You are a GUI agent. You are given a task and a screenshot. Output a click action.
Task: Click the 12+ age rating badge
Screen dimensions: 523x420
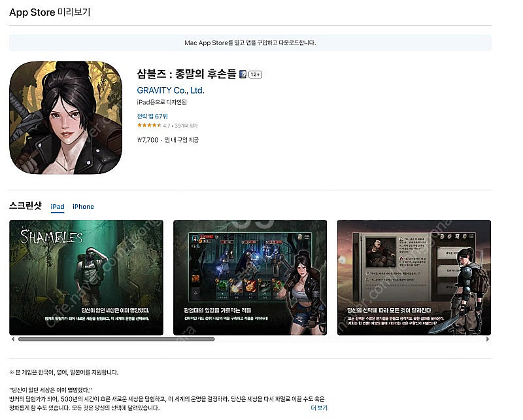[255, 75]
